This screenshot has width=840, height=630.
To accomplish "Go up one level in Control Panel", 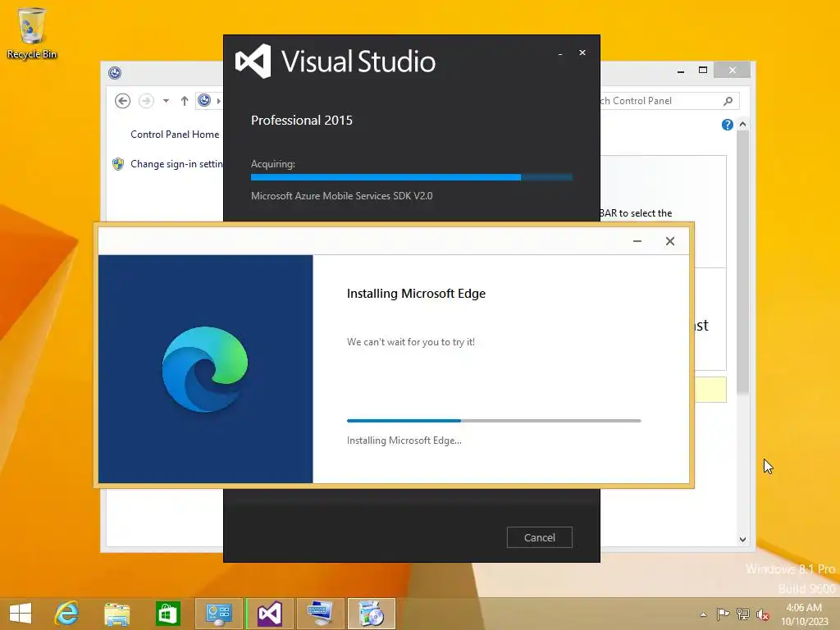I will click(x=185, y=101).
